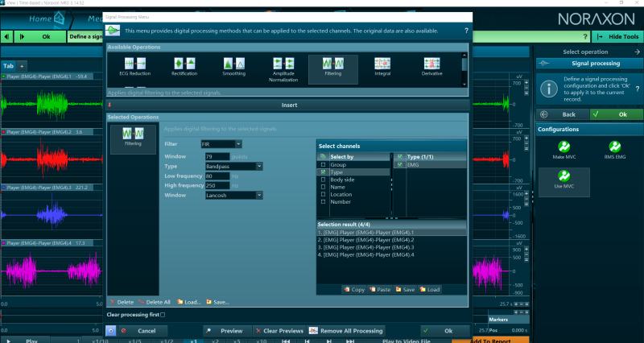Image resolution: width=644 pixels, height=343 pixels.
Task: Click Clear Previews button
Action: (x=279, y=331)
